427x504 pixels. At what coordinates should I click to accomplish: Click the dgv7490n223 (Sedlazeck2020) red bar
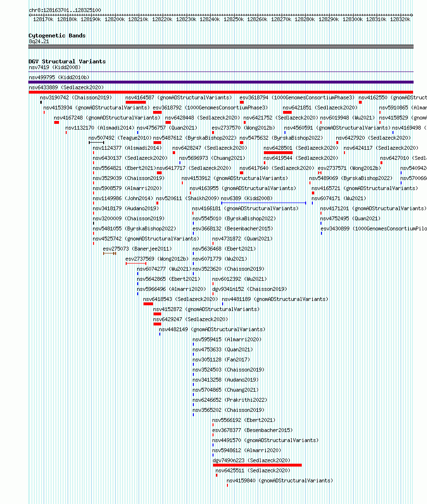coord(257,465)
